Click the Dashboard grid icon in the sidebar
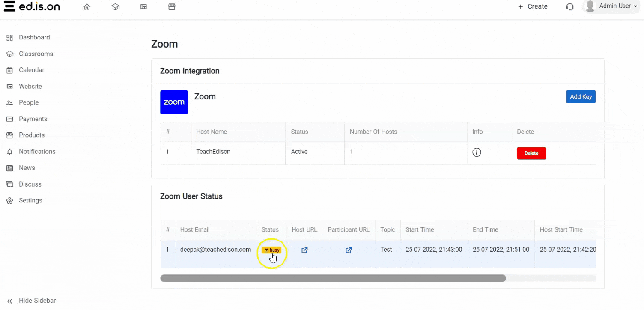 (x=9, y=38)
